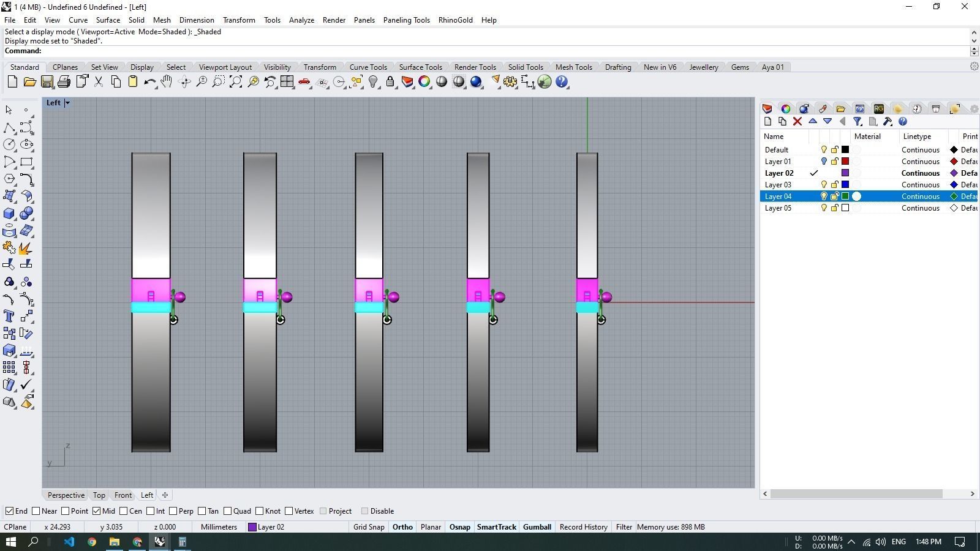Toggle the End osnap checkbox

click(9, 511)
